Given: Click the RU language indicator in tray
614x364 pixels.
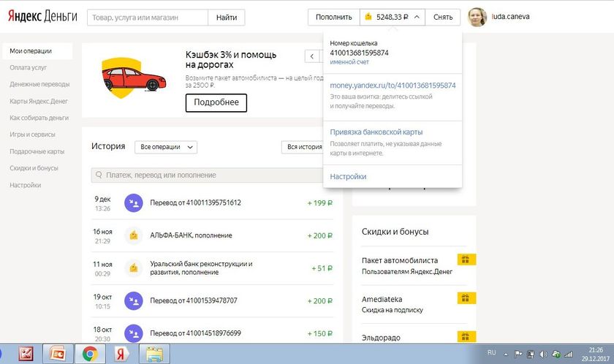Looking at the screenshot, I should tap(492, 352).
